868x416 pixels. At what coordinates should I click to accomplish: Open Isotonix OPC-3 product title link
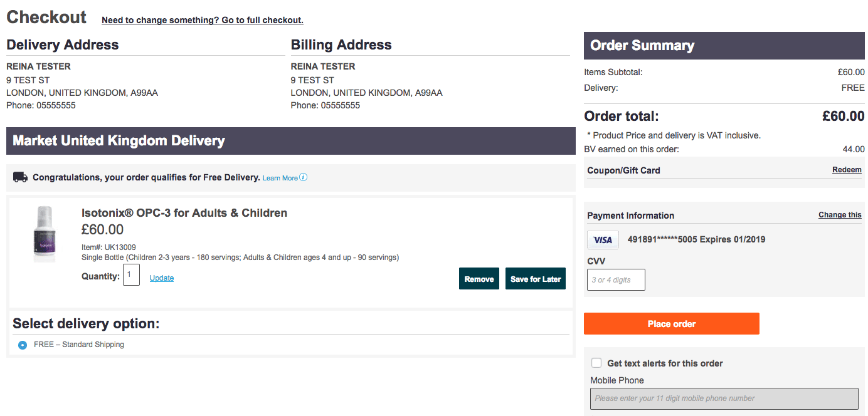coord(184,213)
